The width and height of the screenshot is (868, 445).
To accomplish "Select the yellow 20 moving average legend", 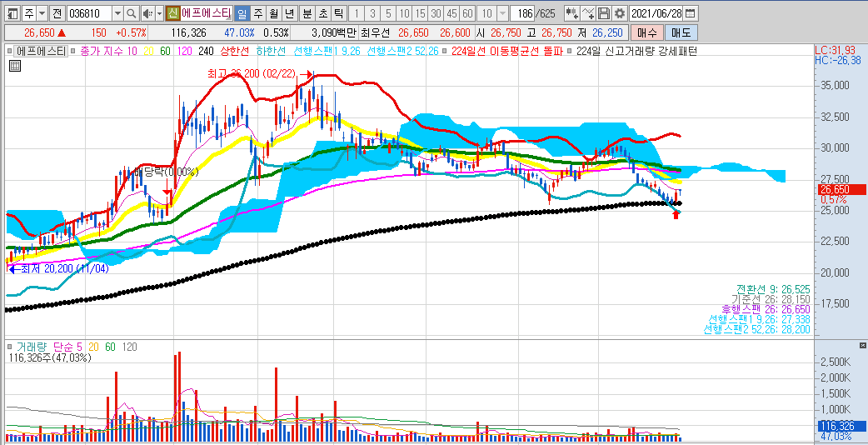I will [148, 51].
